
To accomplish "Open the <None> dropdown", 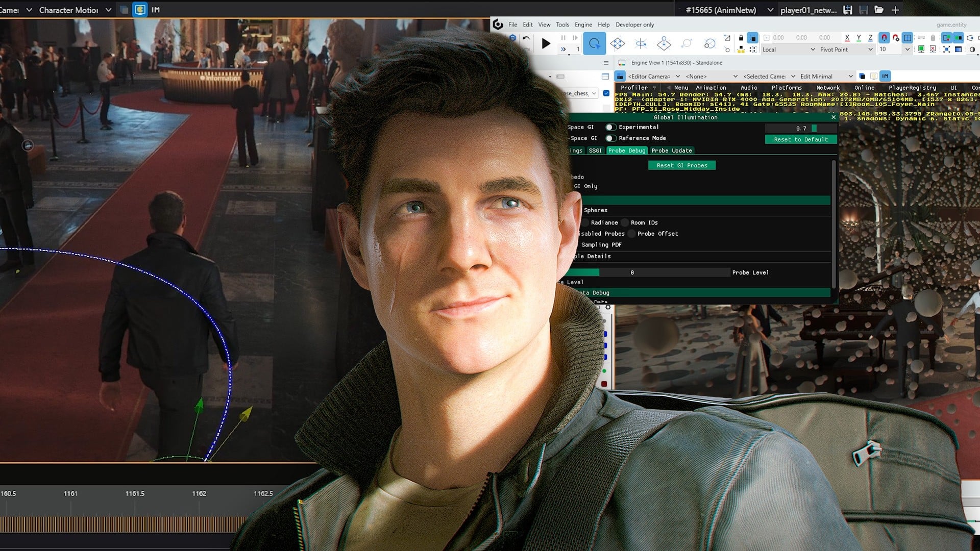I will [x=712, y=76].
